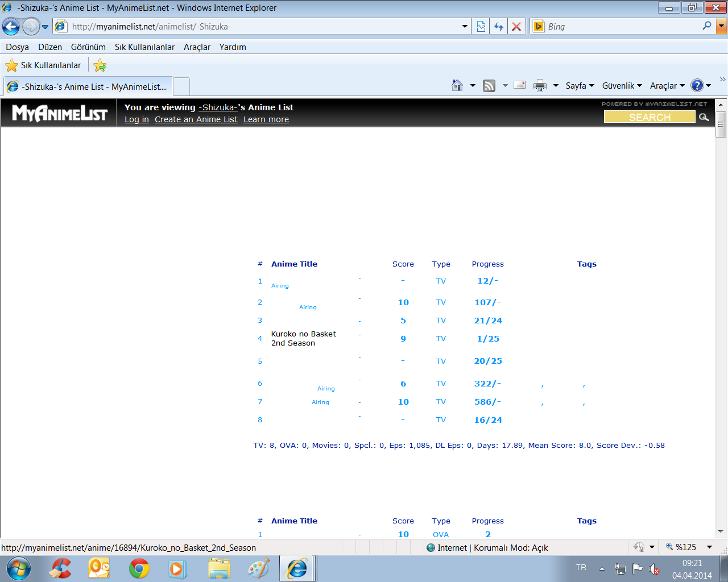
Task: Click the vertical scrollbar thumb
Action: (721, 124)
